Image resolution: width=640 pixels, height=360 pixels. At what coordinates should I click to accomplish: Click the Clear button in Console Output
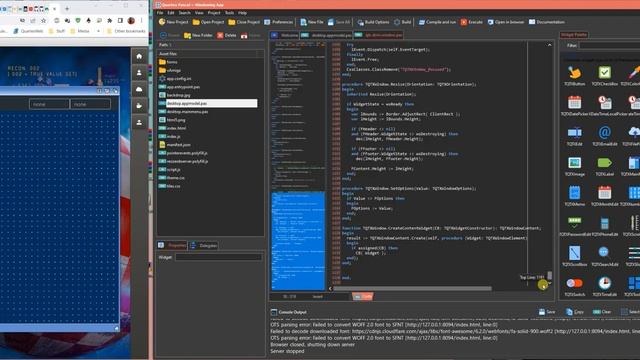point(602,312)
